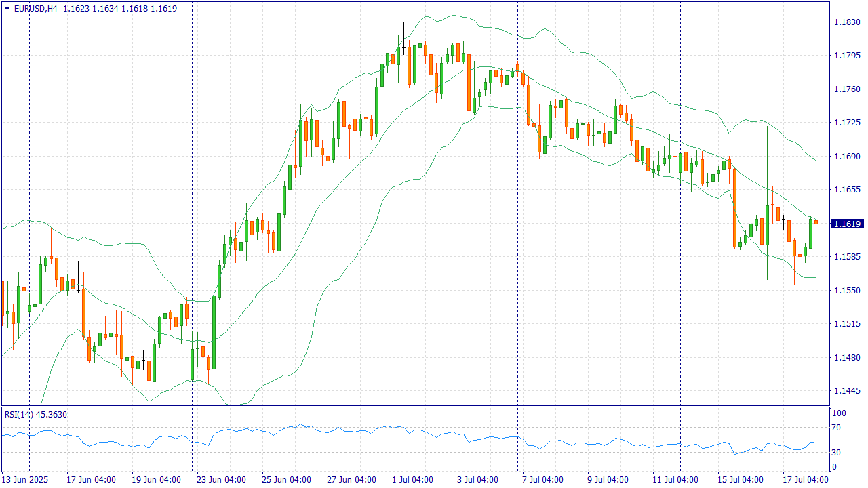
Task: Click the 11 Jul 04:00 time label
Action: click(x=675, y=480)
